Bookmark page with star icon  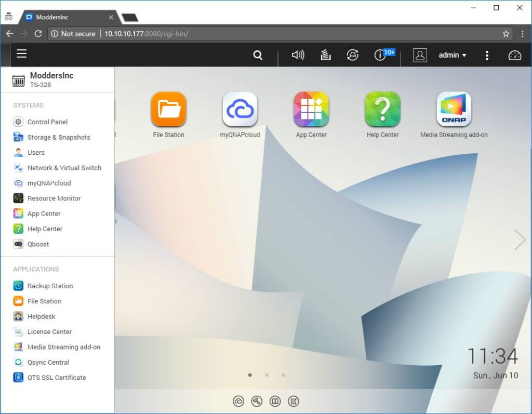point(506,34)
